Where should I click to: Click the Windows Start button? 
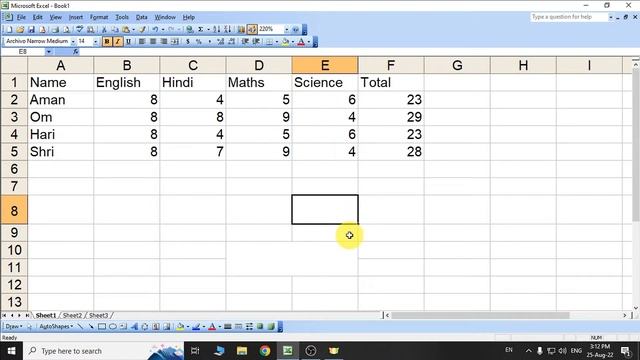[x=11, y=351]
